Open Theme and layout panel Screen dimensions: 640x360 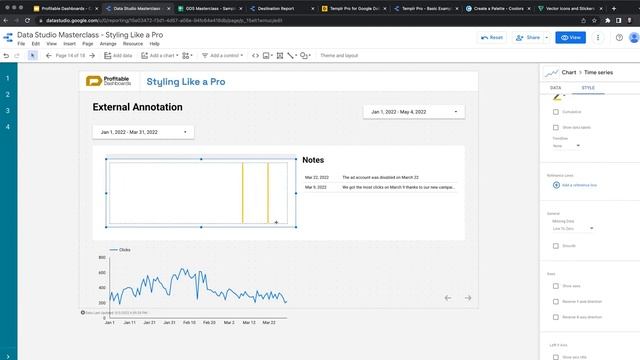coord(339,56)
